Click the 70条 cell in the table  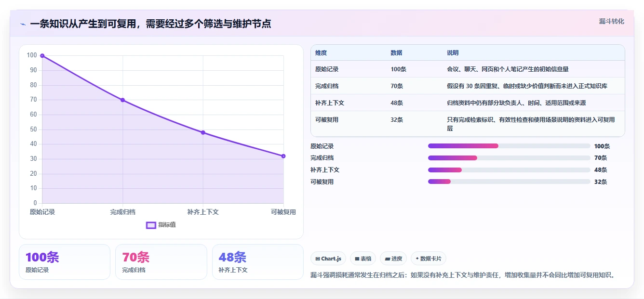(x=397, y=86)
